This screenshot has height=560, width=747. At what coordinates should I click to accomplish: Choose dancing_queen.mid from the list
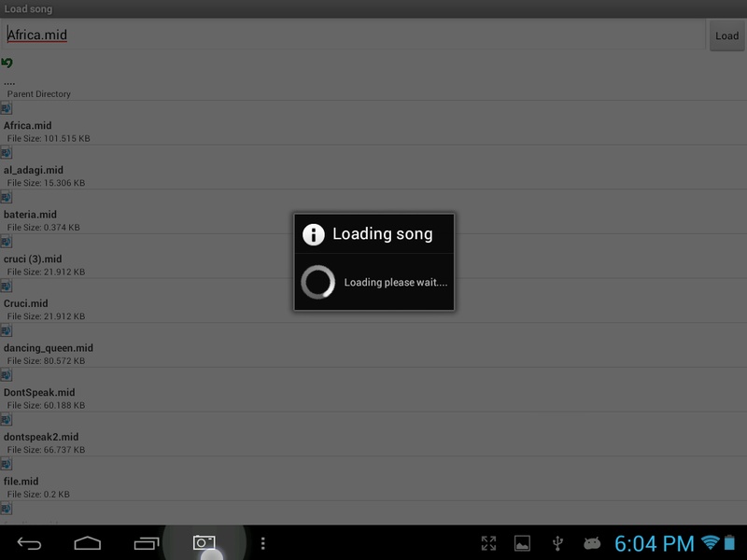pyautogui.click(x=373, y=345)
